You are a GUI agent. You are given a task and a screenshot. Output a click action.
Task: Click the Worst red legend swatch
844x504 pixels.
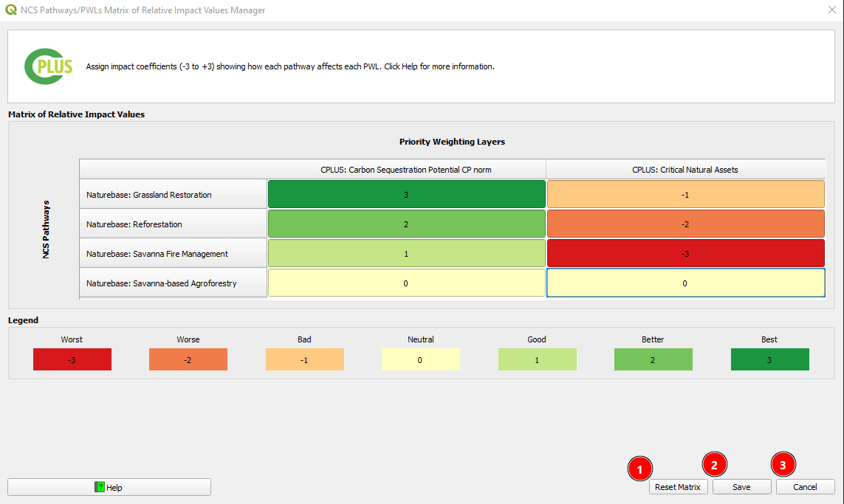[72, 359]
